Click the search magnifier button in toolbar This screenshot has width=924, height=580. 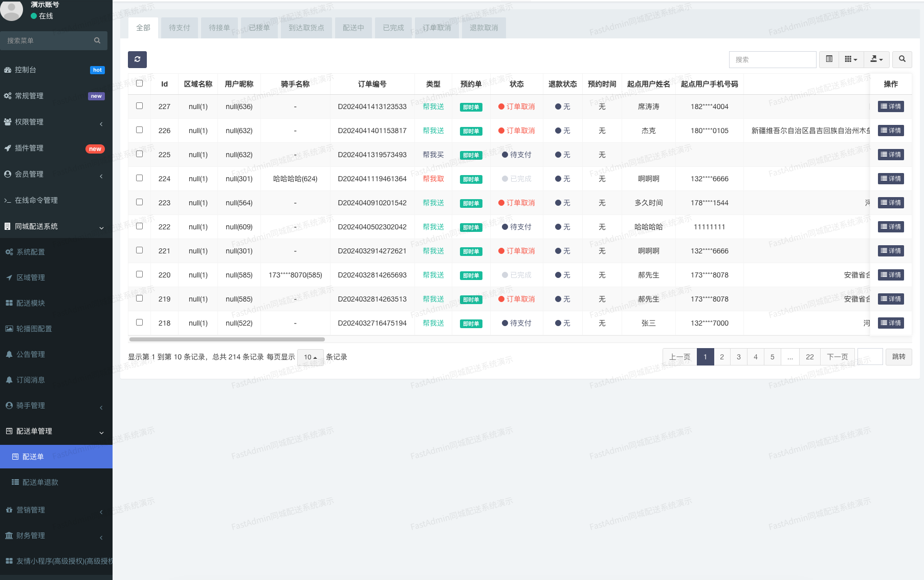tap(902, 59)
